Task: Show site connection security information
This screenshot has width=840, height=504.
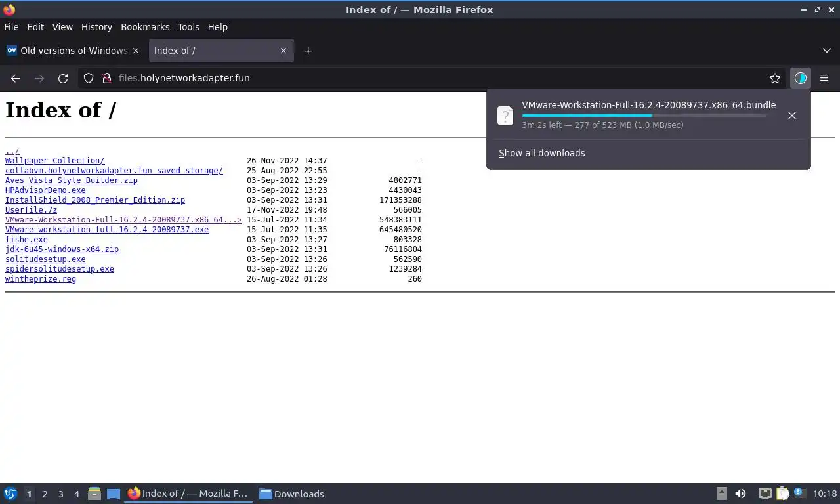Action: (x=107, y=78)
